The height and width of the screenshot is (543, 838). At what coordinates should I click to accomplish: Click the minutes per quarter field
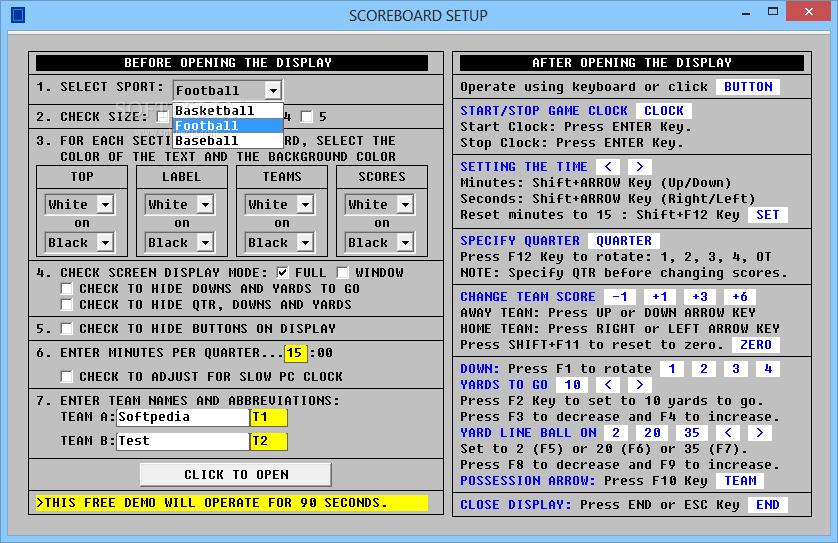296,353
